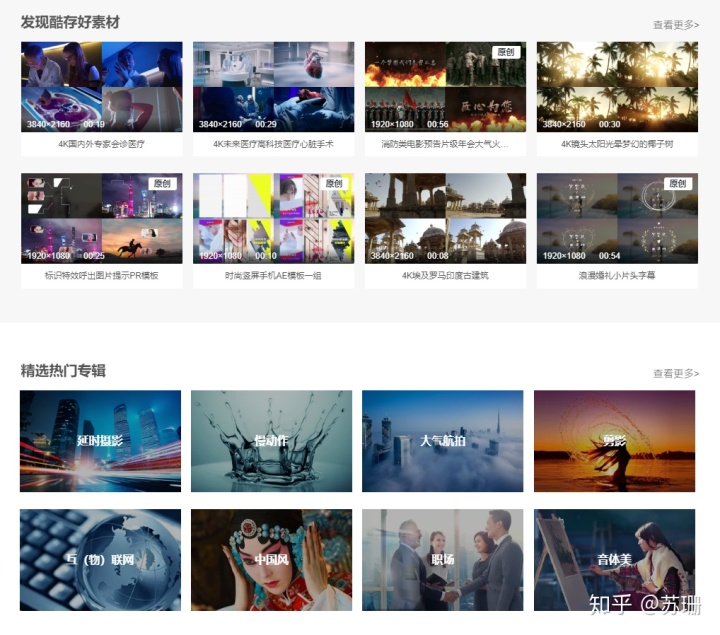Click the 00:54 duration label on the 浪漫婚礼小片头字幕 thumbnail
The image size is (720, 635).
(609, 256)
